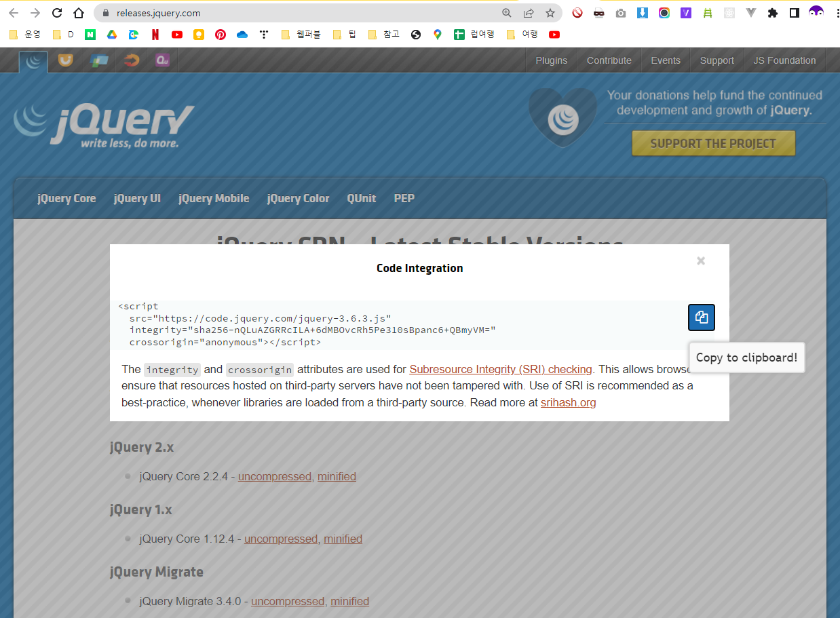
Task: Select the Support menu item
Action: point(717,60)
